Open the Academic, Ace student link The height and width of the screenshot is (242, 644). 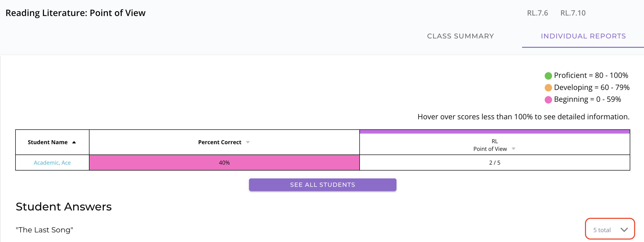pos(52,163)
